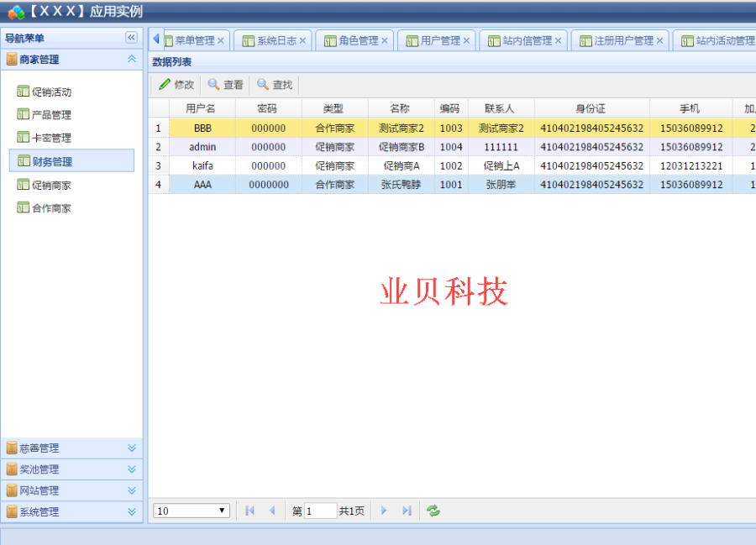Refresh the data list with green refresh icon
The image size is (756, 545).
[x=433, y=510]
